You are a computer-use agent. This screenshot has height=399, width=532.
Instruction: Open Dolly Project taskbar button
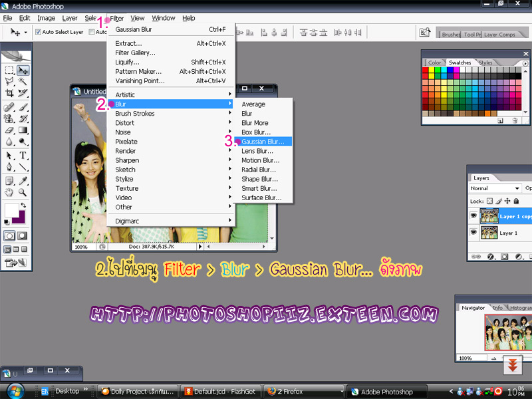[x=138, y=391]
